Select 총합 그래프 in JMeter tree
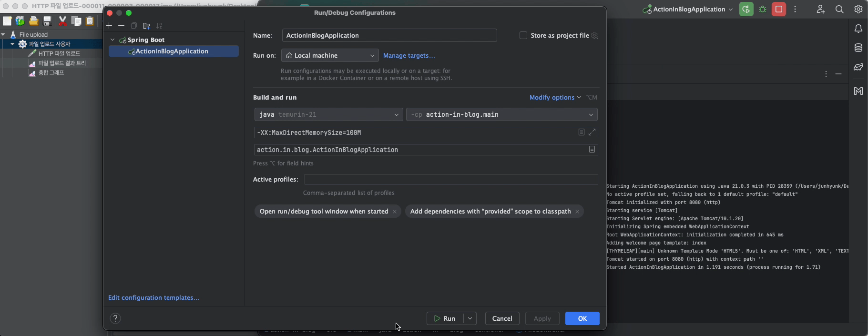The height and width of the screenshot is (336, 868). tap(51, 72)
